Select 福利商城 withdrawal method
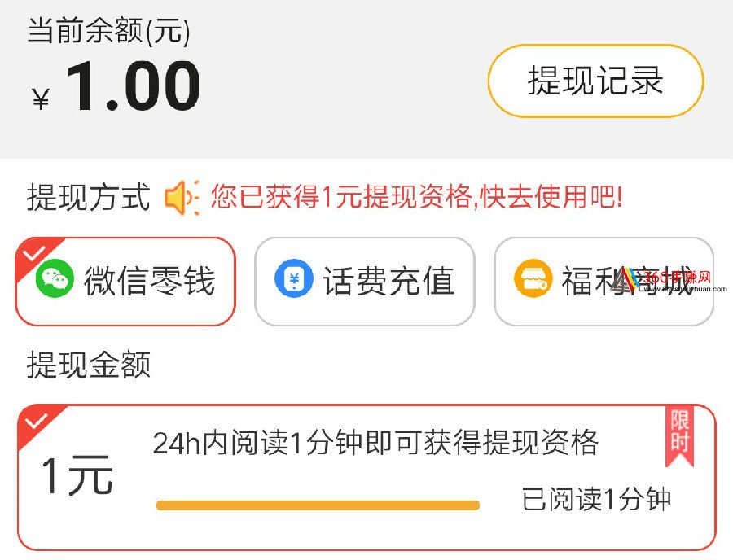 pos(604,281)
